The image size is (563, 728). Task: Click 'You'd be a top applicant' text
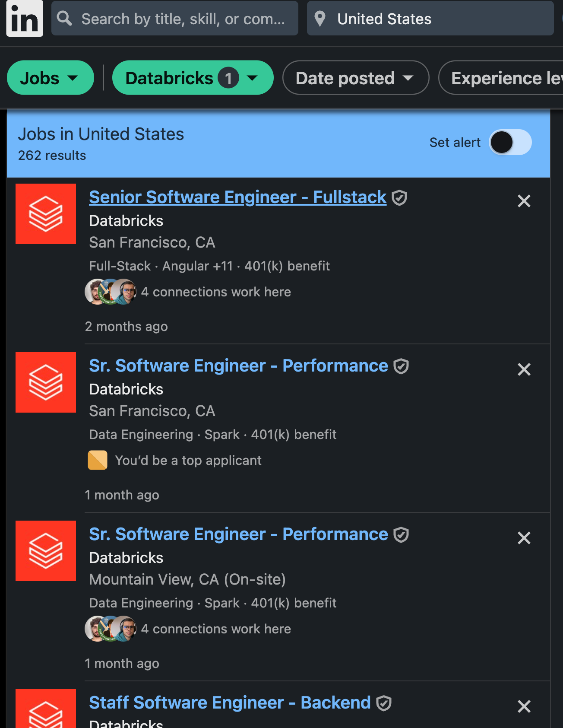point(188,461)
